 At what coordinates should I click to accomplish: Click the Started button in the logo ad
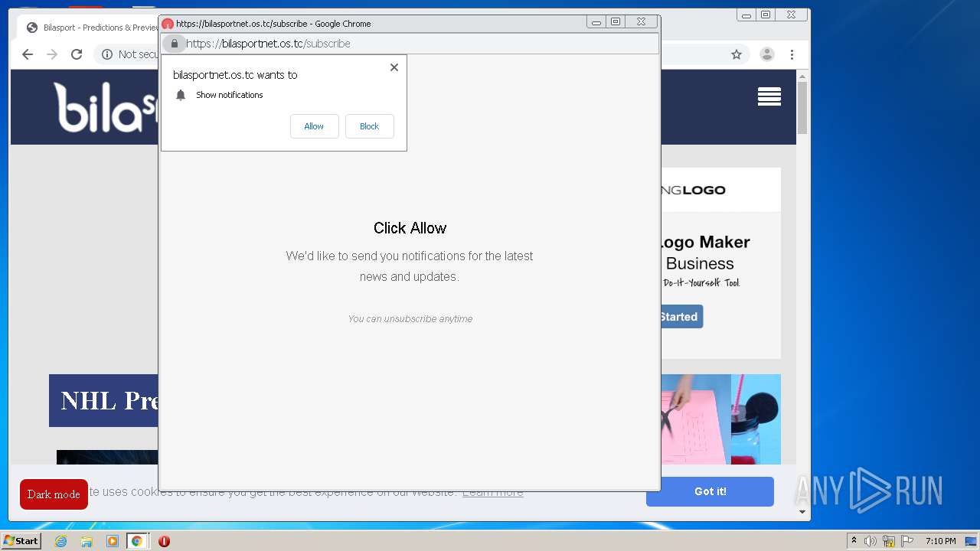click(681, 317)
